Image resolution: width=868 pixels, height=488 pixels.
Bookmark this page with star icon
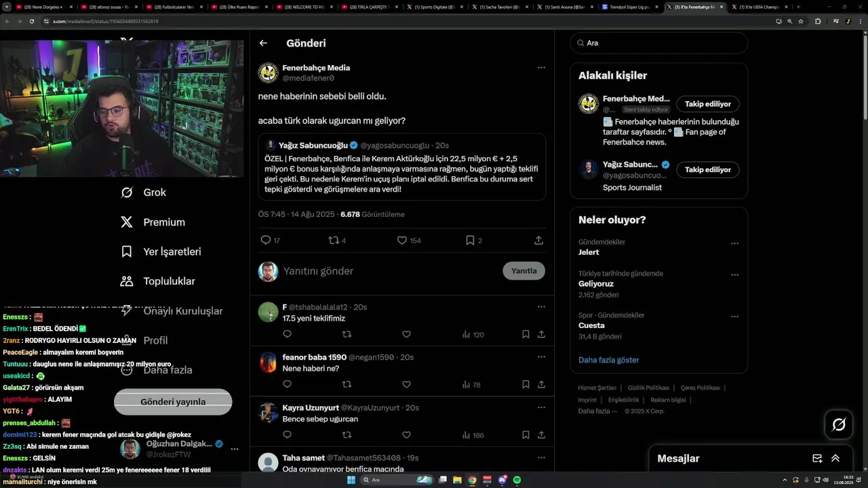click(801, 21)
